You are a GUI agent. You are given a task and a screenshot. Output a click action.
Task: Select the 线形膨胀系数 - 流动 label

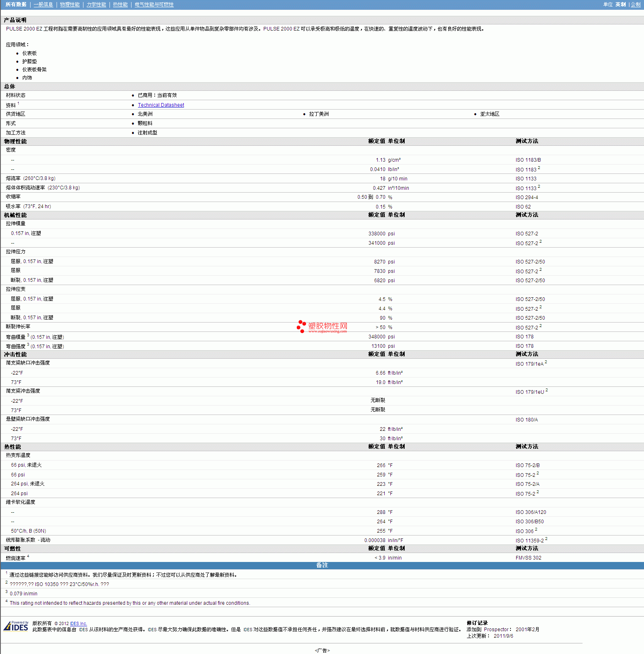point(28,540)
